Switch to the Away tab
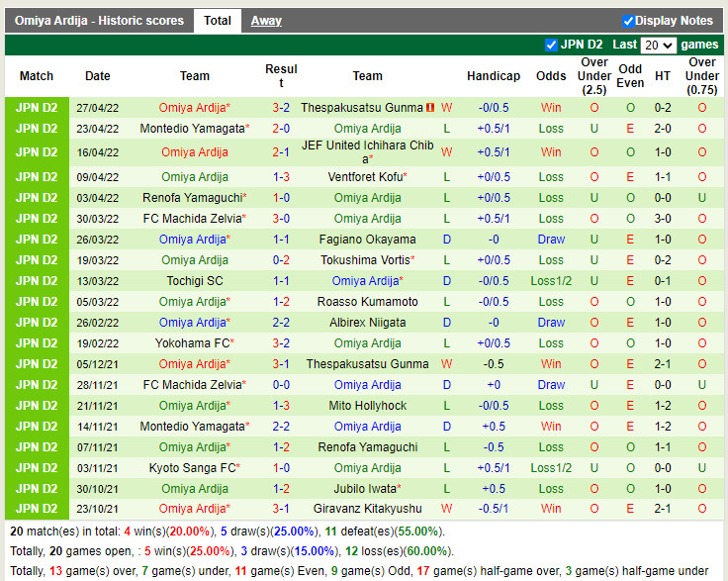The height and width of the screenshot is (581, 728). (266, 21)
